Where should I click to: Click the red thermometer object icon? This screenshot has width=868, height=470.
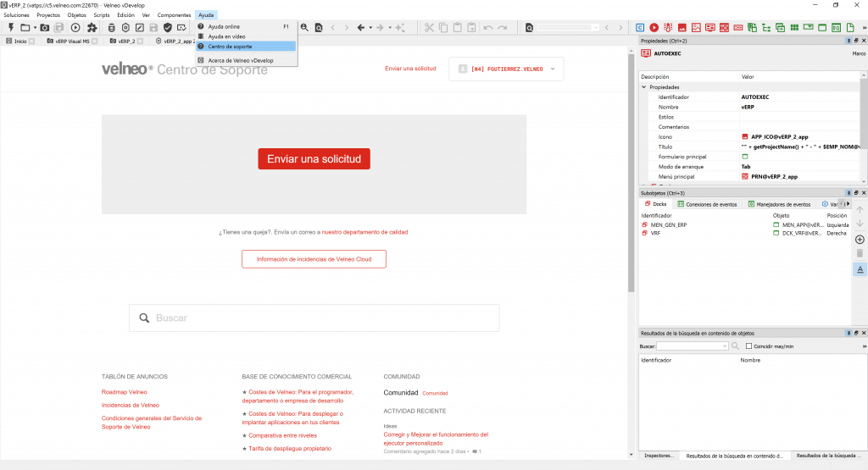tap(668, 27)
